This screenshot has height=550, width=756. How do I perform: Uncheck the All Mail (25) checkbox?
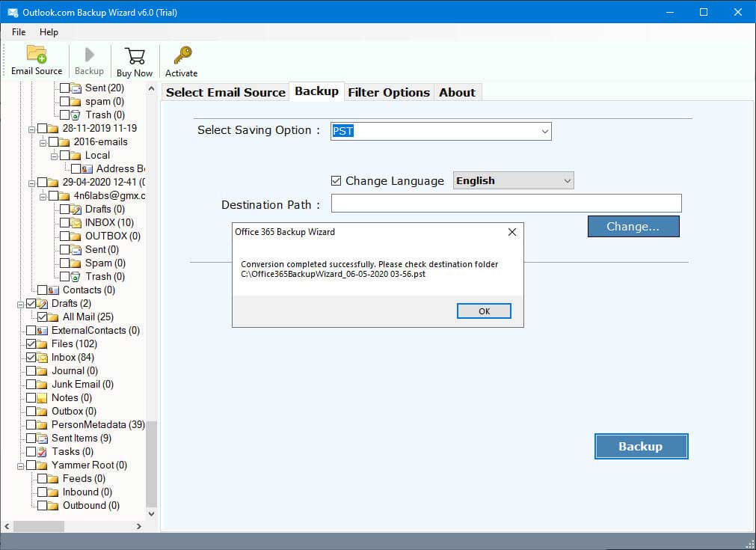pyautogui.click(x=42, y=317)
